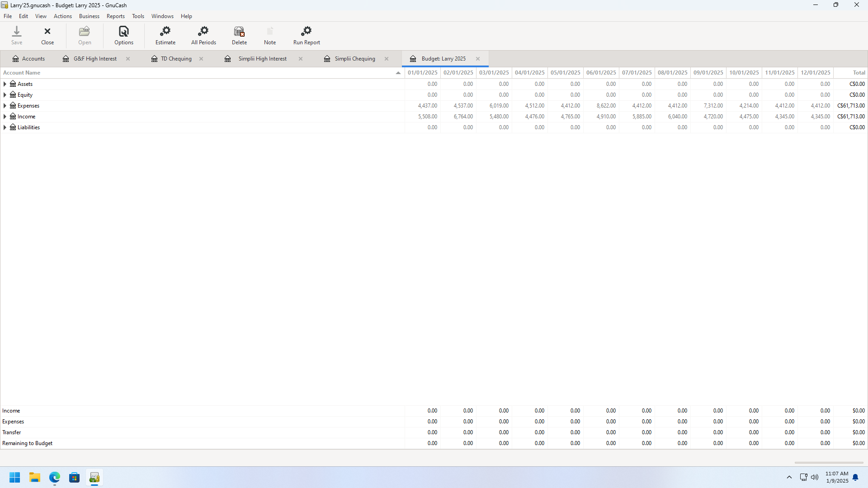This screenshot has height=488, width=868.
Task: Click the 01/01/2025 column header
Action: [x=422, y=73]
